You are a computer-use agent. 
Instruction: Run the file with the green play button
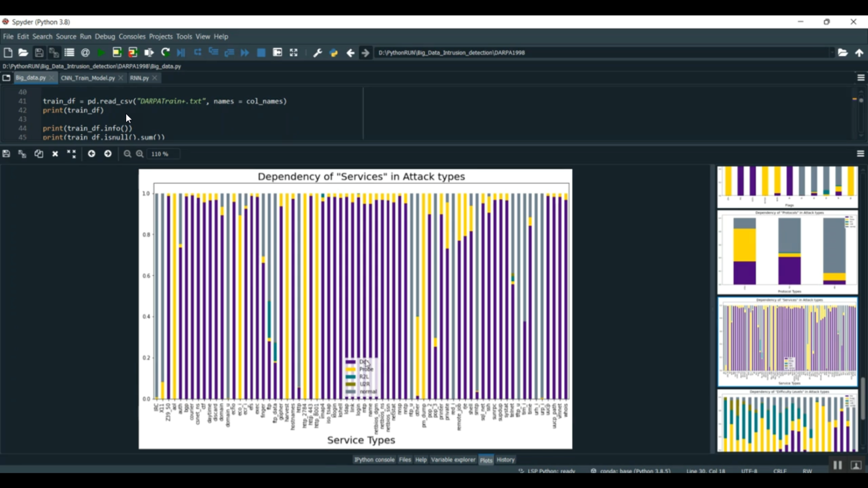[x=101, y=53]
